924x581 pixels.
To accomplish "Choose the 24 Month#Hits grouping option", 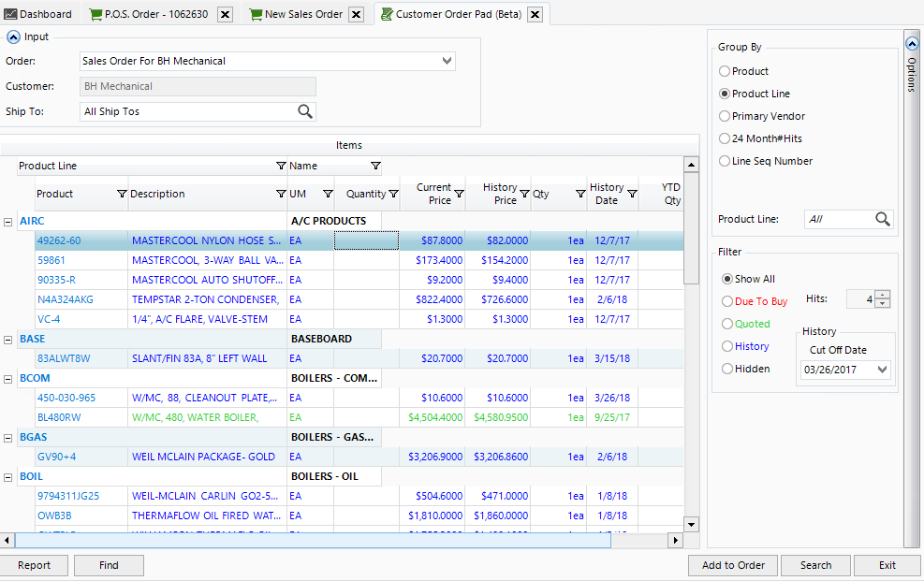I will click(725, 138).
